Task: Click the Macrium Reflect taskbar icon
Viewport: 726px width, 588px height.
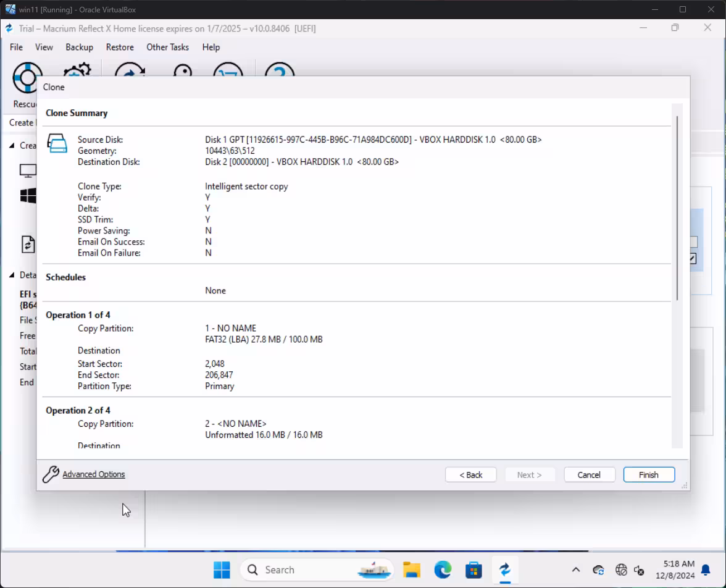Action: [505, 570]
